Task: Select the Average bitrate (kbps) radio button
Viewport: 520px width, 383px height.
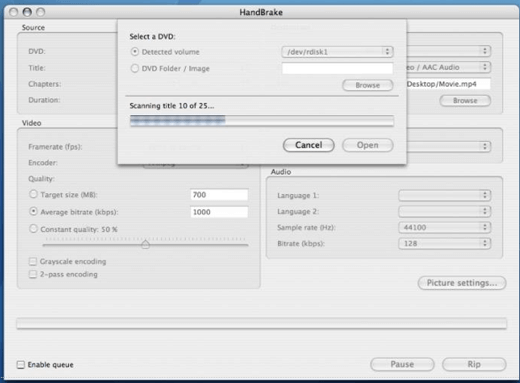Action: [33, 211]
